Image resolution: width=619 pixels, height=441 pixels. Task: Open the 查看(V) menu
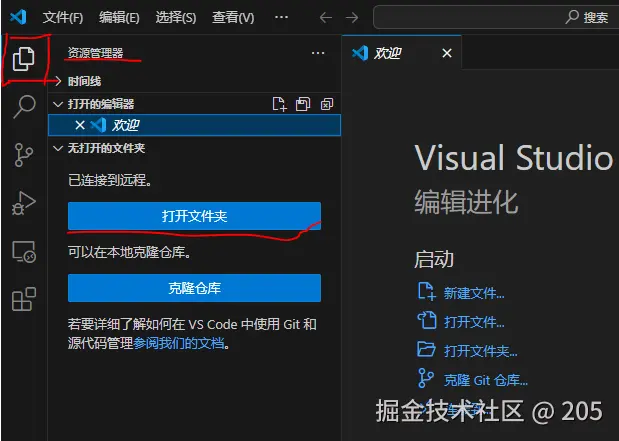(233, 17)
